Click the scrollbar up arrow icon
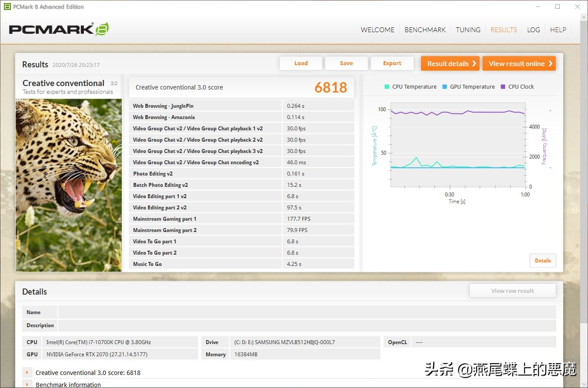 583,16
